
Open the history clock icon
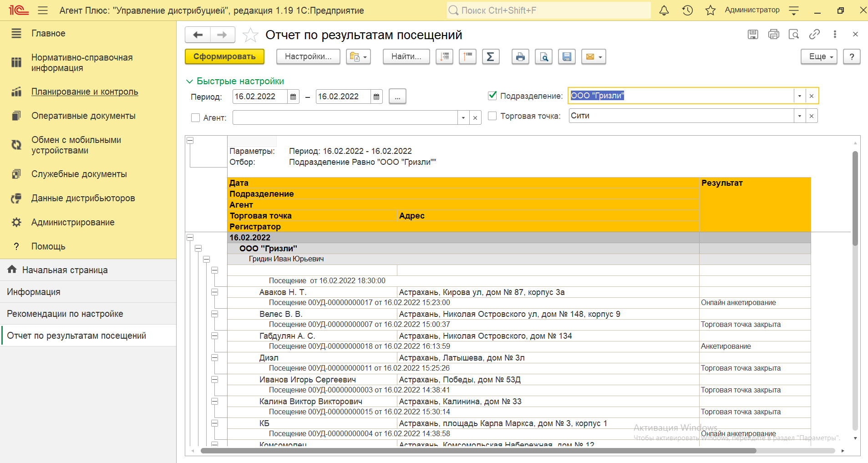[687, 10]
